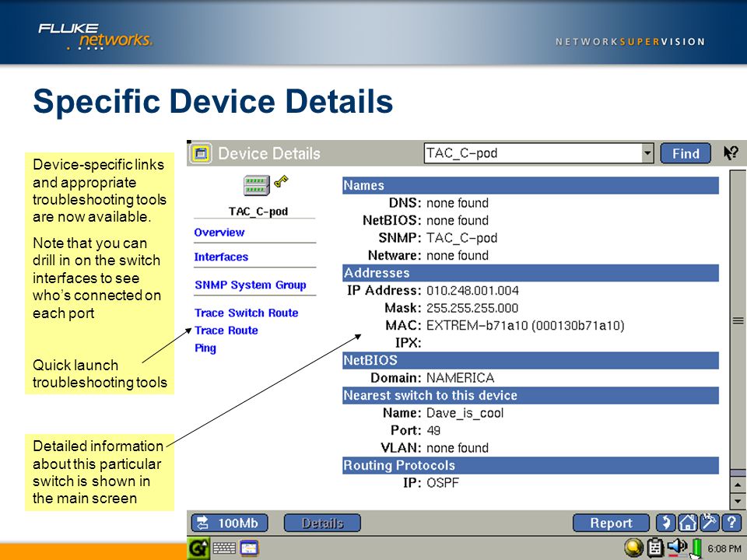Screen dimensions: 747x560
Task: Click the VLAN none found value
Action: tap(458, 448)
